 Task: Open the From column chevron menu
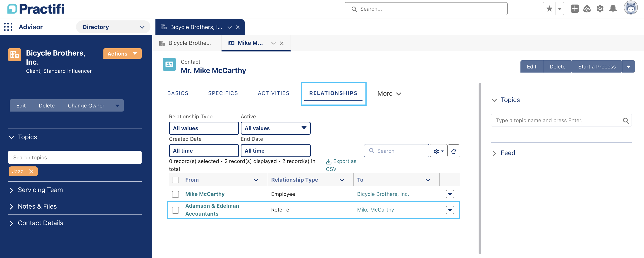point(256,180)
